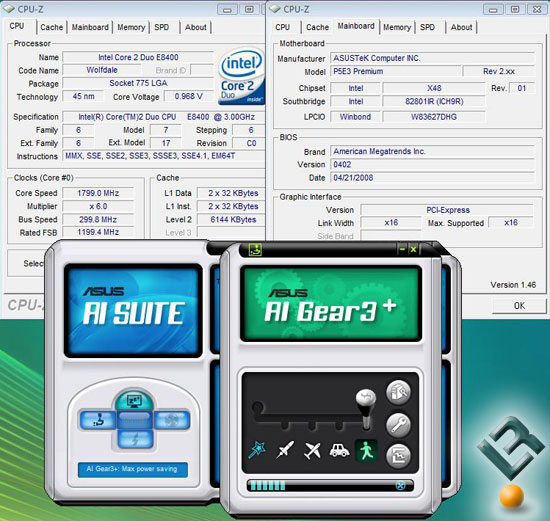Click the green gear-shift icon on AI Gear3+ title bar

click(x=255, y=249)
